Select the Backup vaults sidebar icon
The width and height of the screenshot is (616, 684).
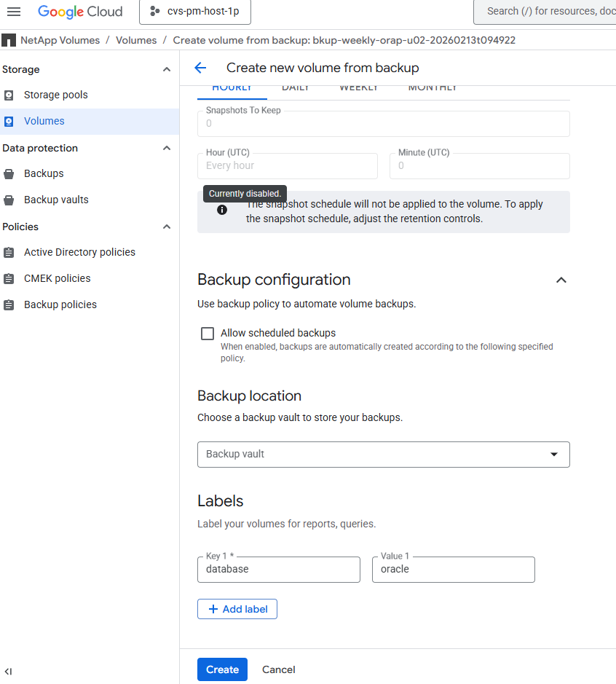pyautogui.click(x=10, y=200)
